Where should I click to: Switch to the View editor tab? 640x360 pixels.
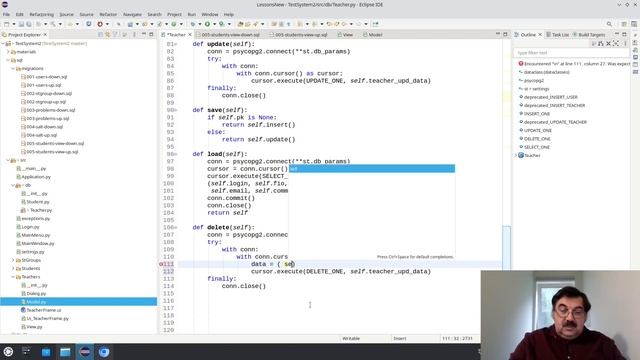pyautogui.click(x=345, y=35)
